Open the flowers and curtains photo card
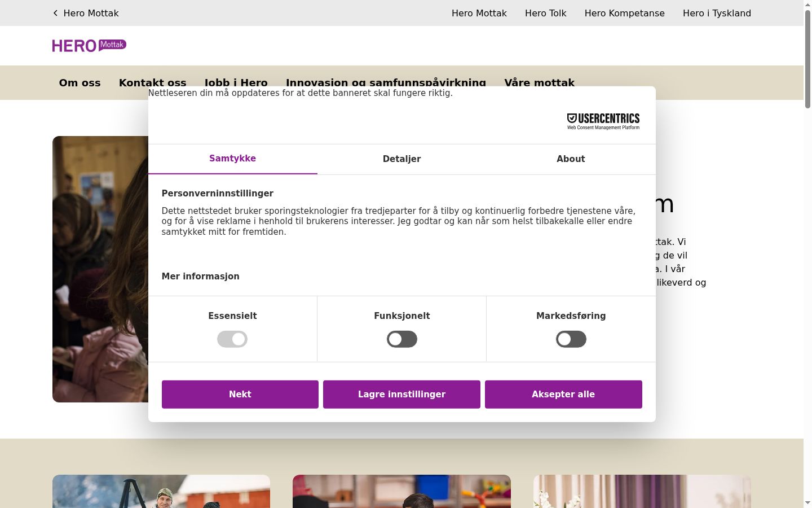Screen dimensions: 812x508 (642, 491)
